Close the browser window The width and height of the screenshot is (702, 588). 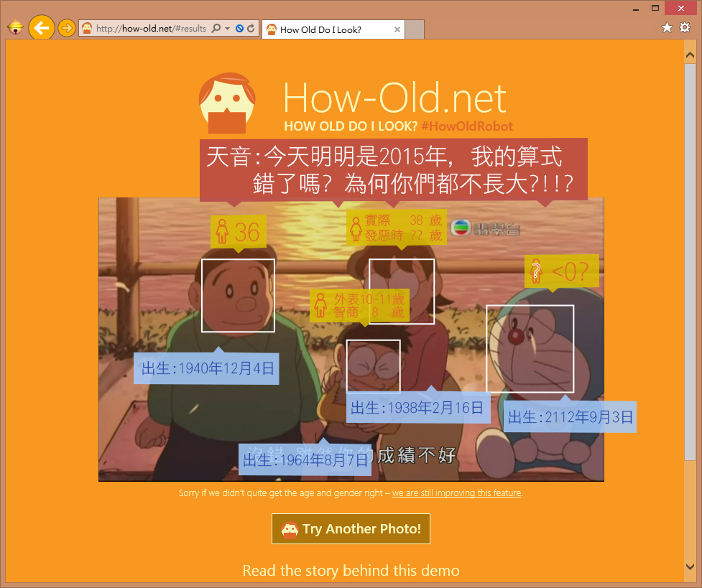(681, 8)
